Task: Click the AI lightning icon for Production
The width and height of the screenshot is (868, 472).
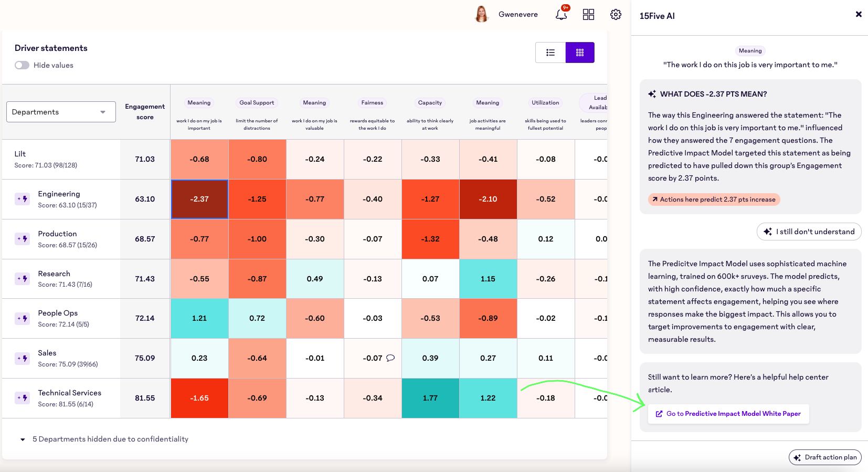Action: (x=22, y=239)
